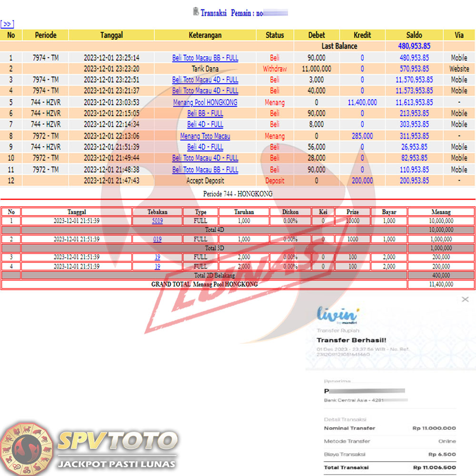Click kredit amount 11,400,000 in row 5

(362, 102)
